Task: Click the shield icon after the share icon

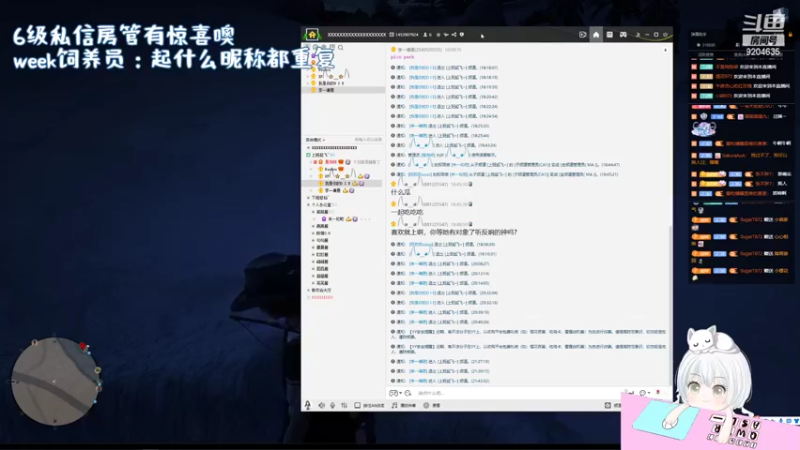Action: tap(462, 35)
